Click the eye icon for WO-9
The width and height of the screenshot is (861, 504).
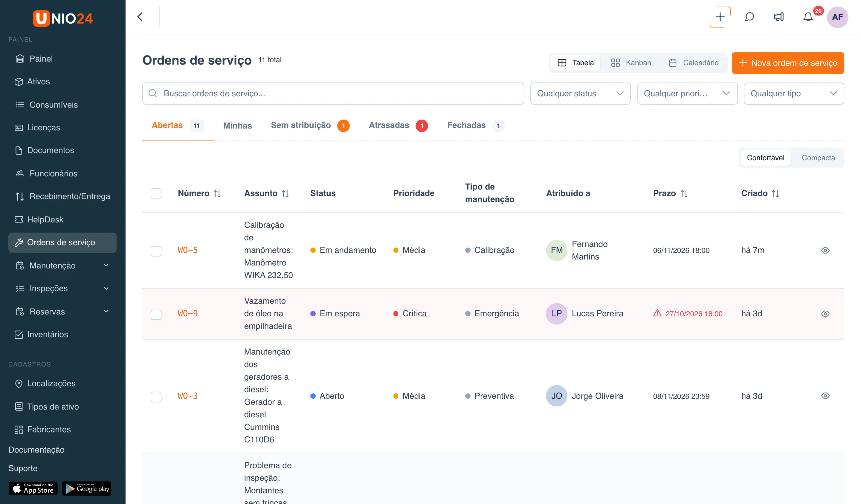tap(825, 314)
